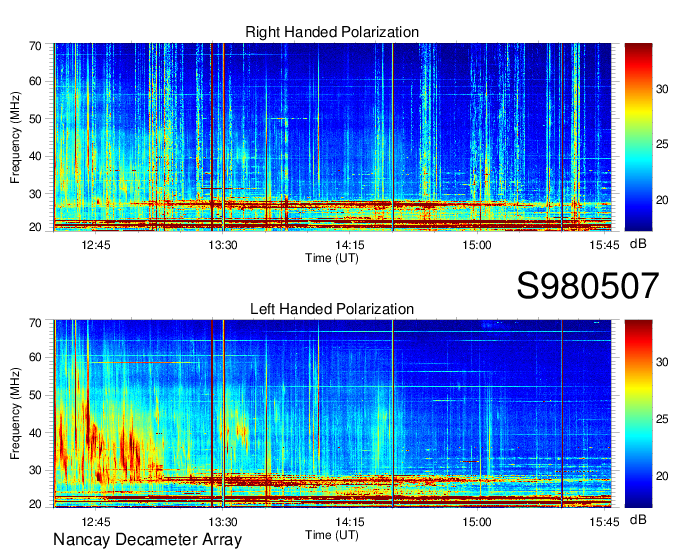
Task: Click the Left Handed Polarization spectrogram image
Action: (332, 414)
